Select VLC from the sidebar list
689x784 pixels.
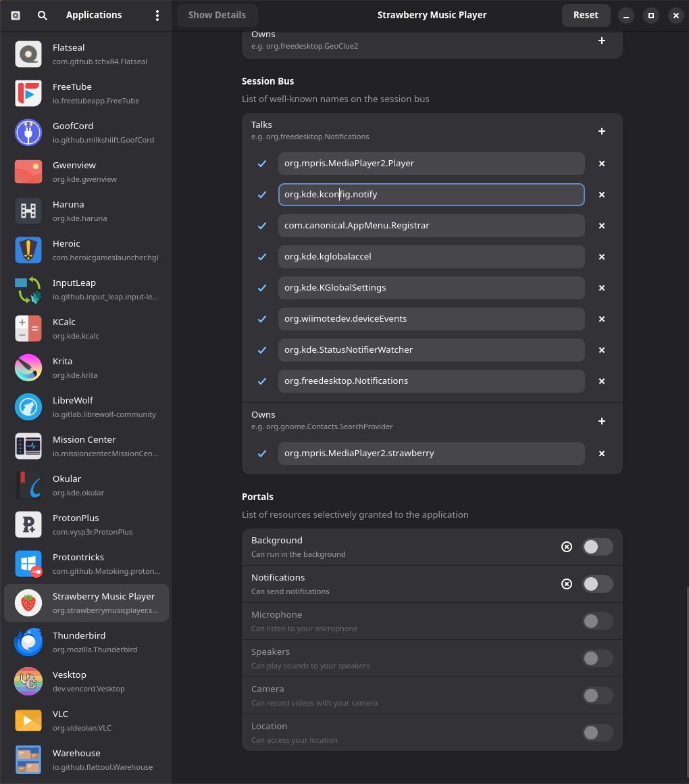[x=86, y=720]
